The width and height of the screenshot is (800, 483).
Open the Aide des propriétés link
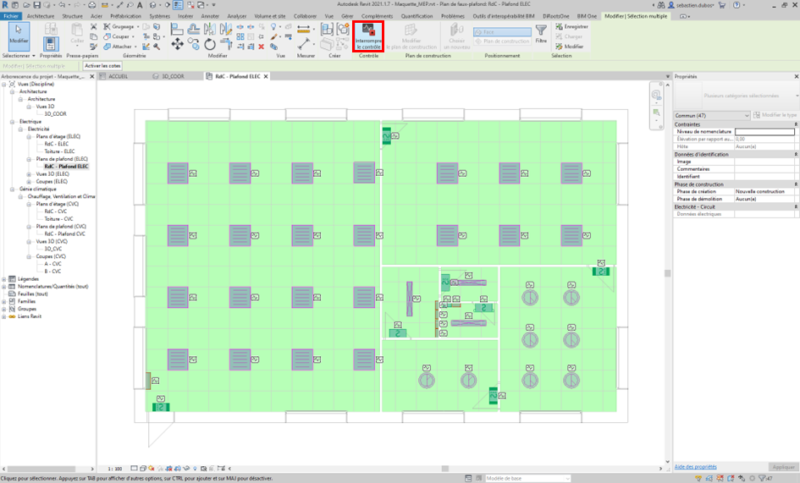(697, 466)
